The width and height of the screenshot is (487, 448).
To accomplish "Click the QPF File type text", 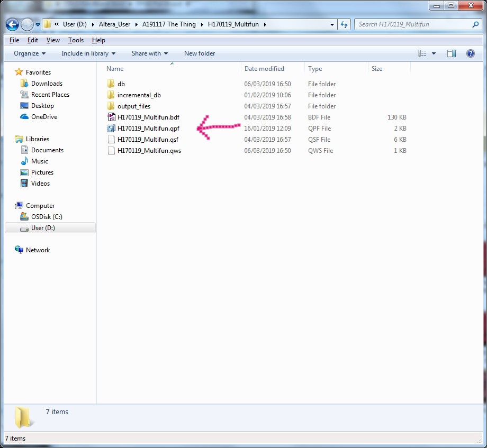I will 319,129.
